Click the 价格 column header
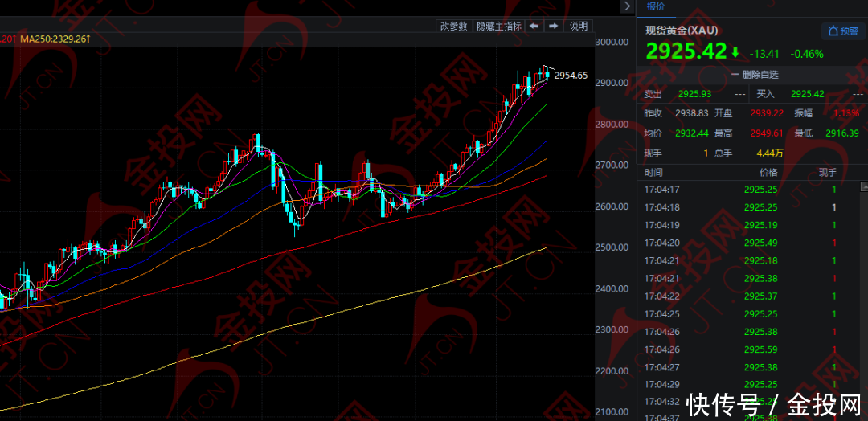The width and height of the screenshot is (868, 421). [768, 173]
